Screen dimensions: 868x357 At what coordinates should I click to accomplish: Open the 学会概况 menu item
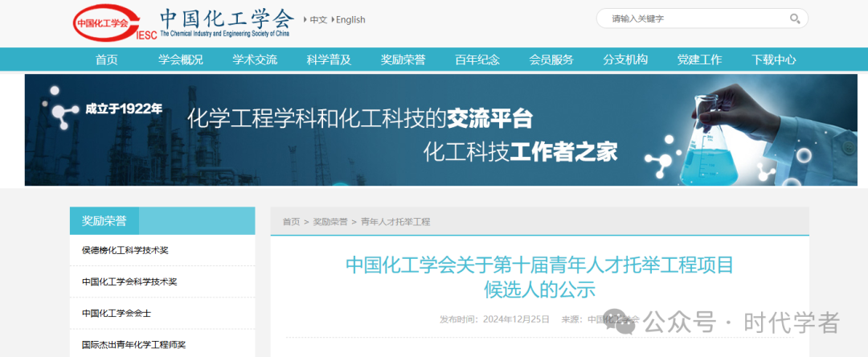coord(181,59)
